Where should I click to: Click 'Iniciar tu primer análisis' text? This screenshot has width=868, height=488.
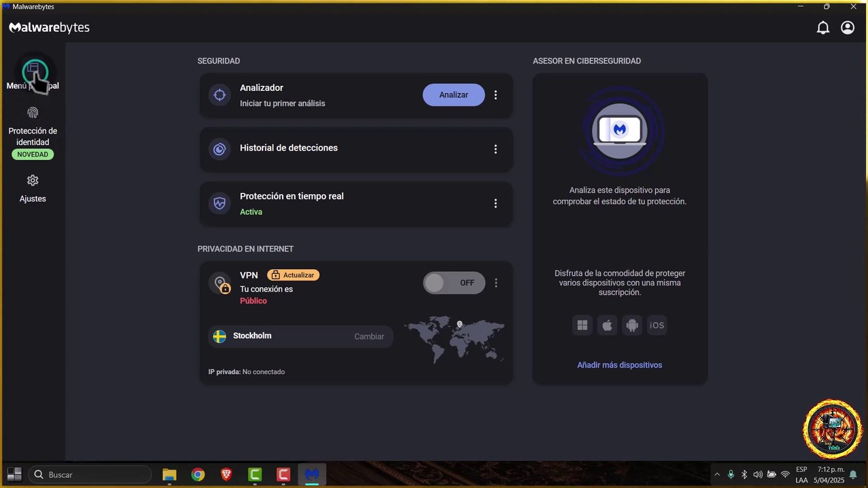pos(283,104)
